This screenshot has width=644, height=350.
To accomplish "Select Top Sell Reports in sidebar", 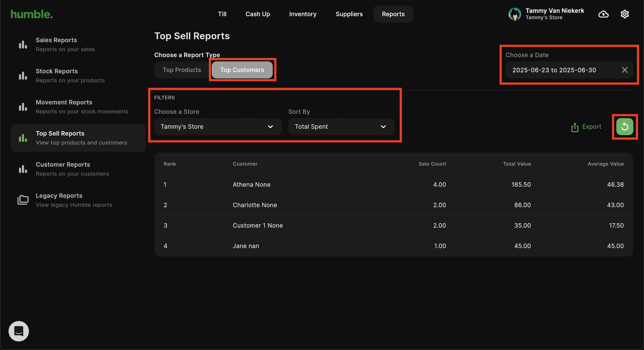I will coord(78,138).
